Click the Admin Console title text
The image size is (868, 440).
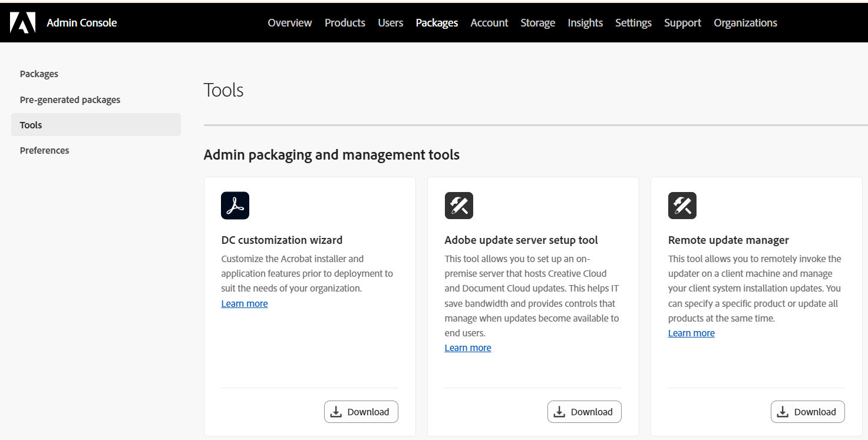click(x=82, y=23)
